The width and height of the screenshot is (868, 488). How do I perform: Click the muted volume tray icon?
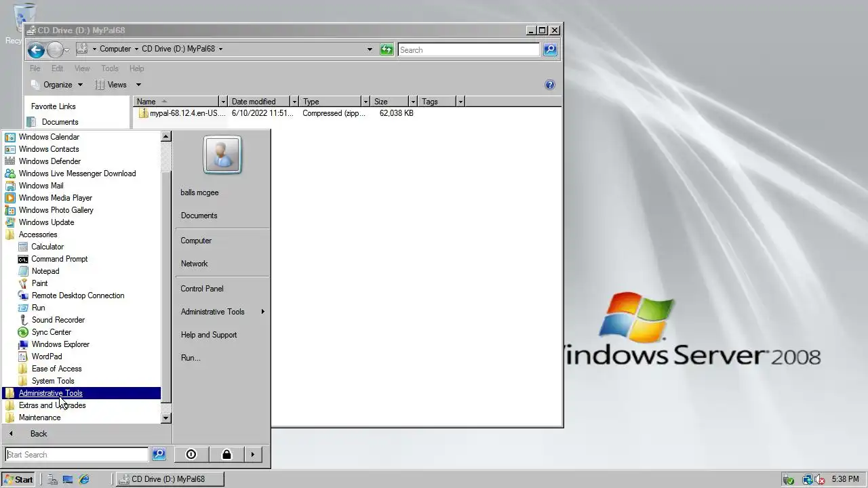click(x=819, y=479)
